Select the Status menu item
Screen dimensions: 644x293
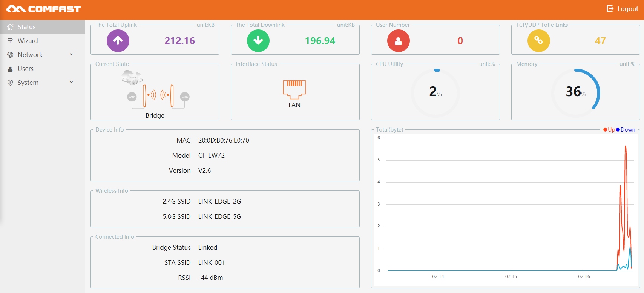[26, 27]
